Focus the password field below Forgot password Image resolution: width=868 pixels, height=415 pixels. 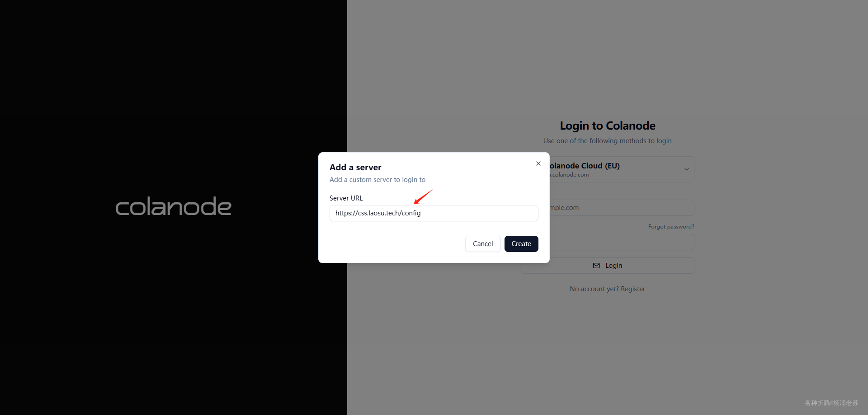(x=622, y=242)
